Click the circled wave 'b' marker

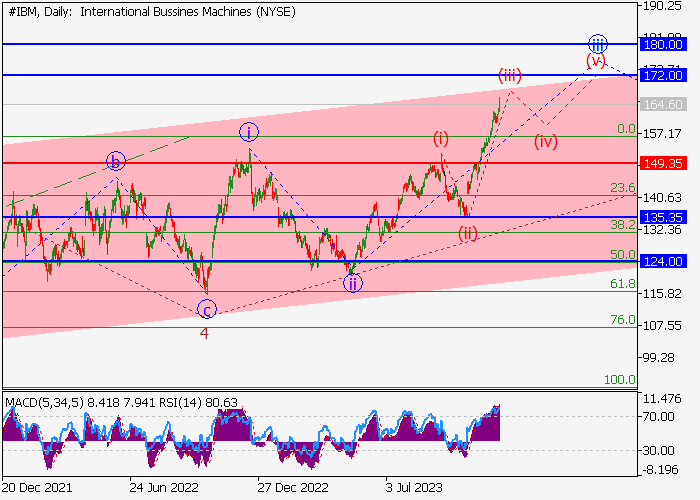[x=116, y=161]
